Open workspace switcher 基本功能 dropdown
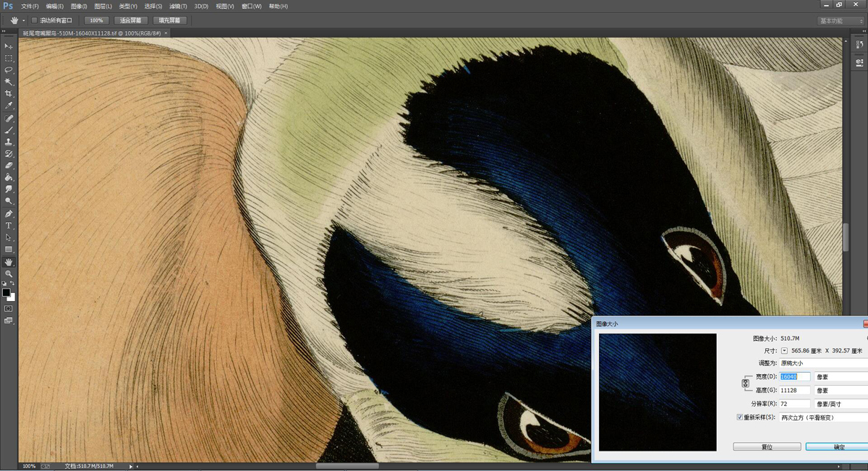 [841, 21]
